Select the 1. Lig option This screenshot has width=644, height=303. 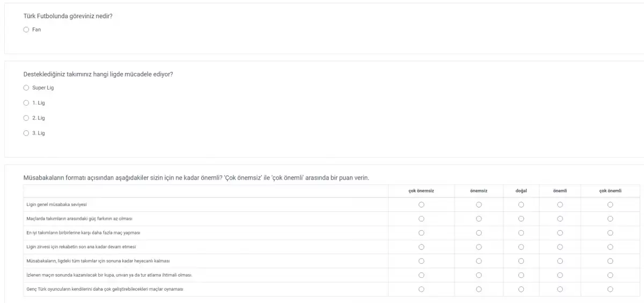26,102
